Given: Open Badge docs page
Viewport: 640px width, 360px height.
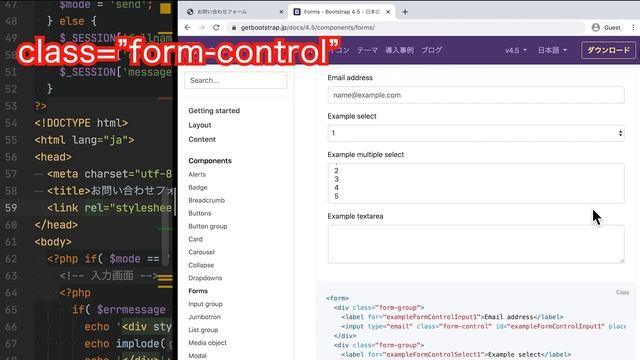Looking at the screenshot, I should 198,187.
